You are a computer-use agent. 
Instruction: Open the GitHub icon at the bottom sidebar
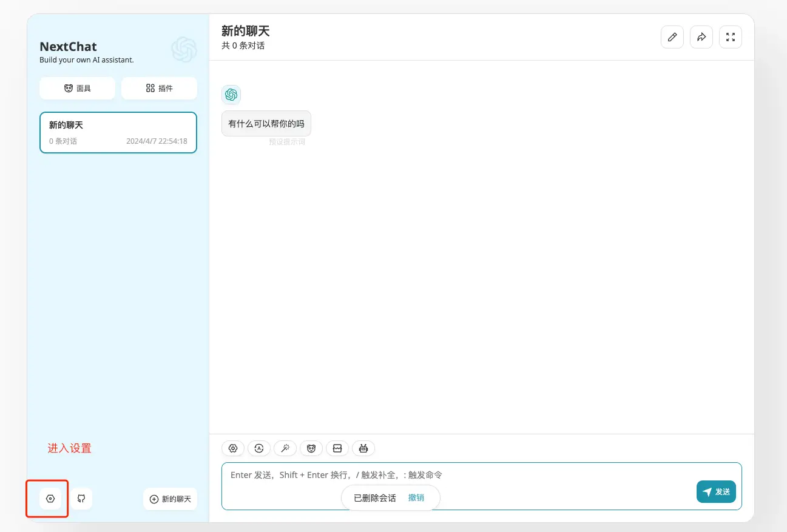click(x=81, y=498)
